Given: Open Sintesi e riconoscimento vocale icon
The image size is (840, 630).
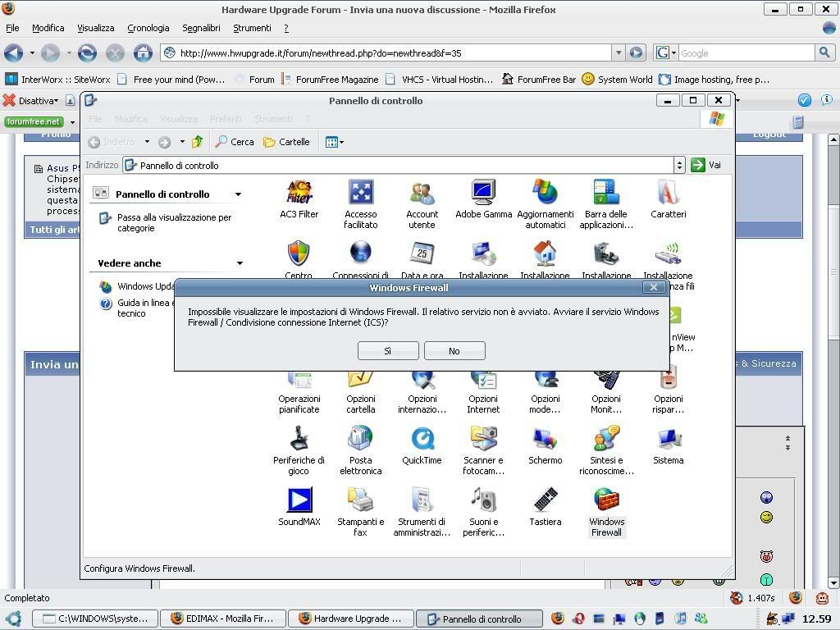Looking at the screenshot, I should 606,450.
